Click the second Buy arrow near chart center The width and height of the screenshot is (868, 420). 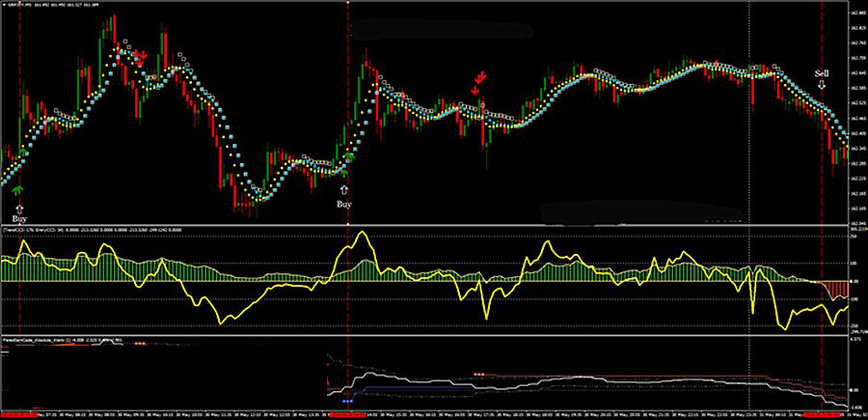pos(344,191)
